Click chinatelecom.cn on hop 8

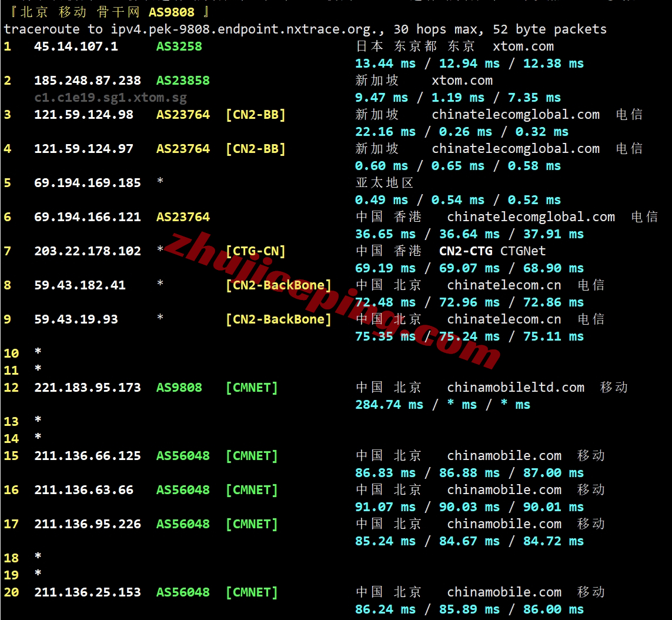click(504, 285)
